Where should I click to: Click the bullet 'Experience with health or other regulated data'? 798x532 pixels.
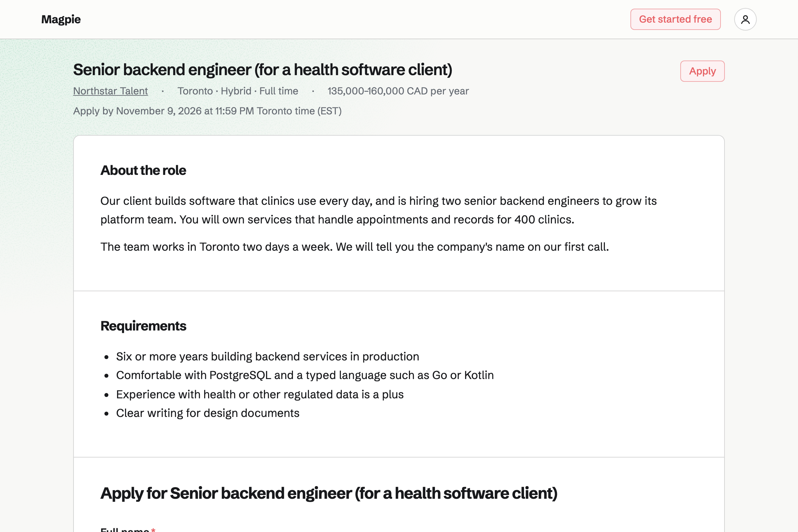[260, 395]
